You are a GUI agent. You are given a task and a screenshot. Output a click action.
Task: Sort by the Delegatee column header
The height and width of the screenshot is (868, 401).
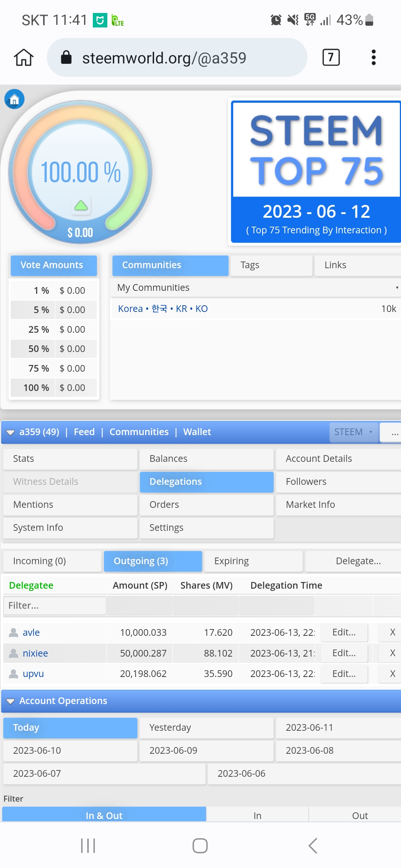tap(31, 586)
